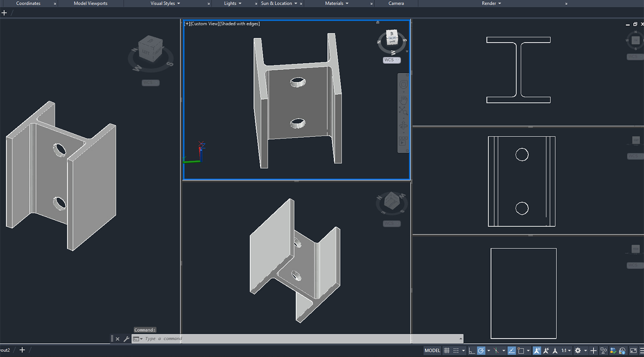Viewport: 644px width, 357px height.
Task: Select the Pan tool on the navigation bar
Action: 403,100
